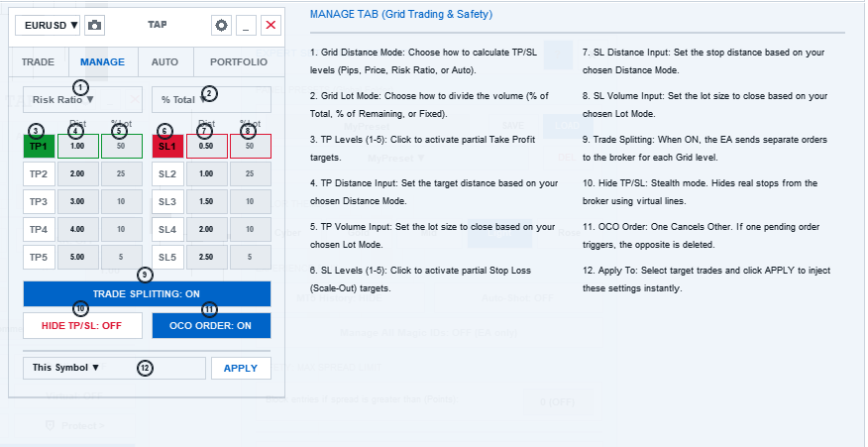Edit SL4 lot percent field 10
868x447 pixels.
tap(251, 229)
